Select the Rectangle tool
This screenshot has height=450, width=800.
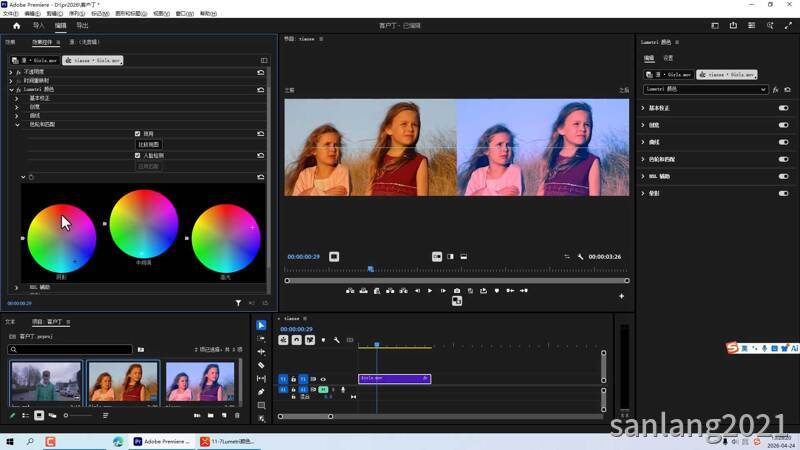click(261, 406)
